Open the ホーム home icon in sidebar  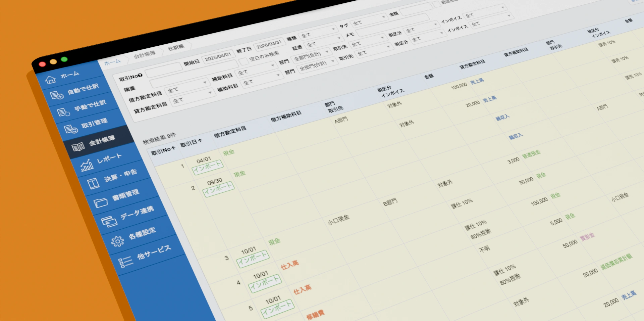(x=50, y=80)
